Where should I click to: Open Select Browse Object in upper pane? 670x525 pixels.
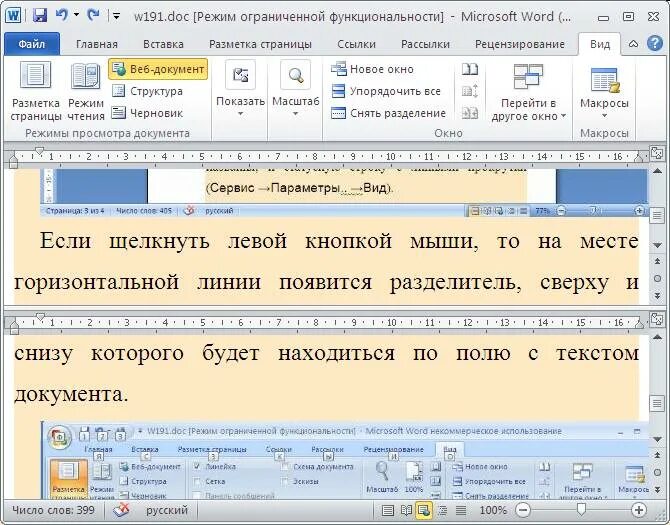coord(657,279)
